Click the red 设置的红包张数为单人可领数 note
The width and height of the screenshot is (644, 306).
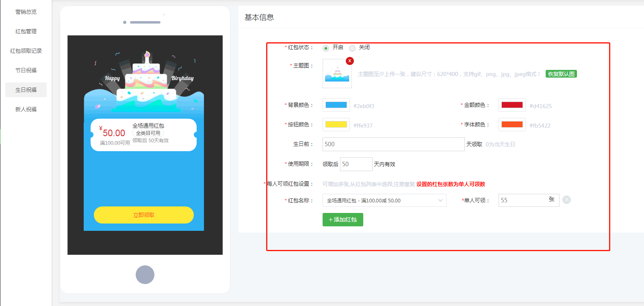coord(451,184)
